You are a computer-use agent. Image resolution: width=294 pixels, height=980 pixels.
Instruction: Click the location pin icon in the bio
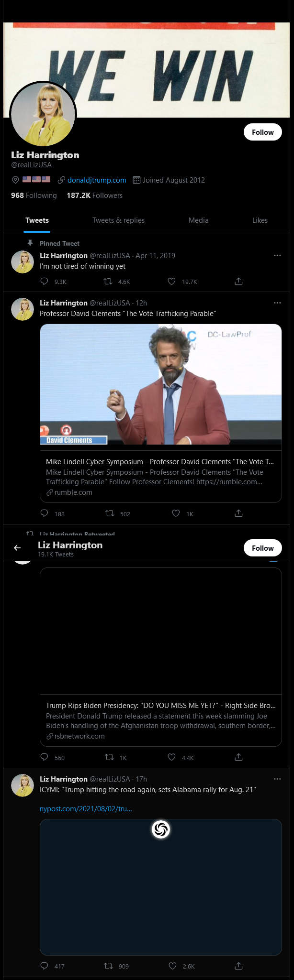point(15,180)
